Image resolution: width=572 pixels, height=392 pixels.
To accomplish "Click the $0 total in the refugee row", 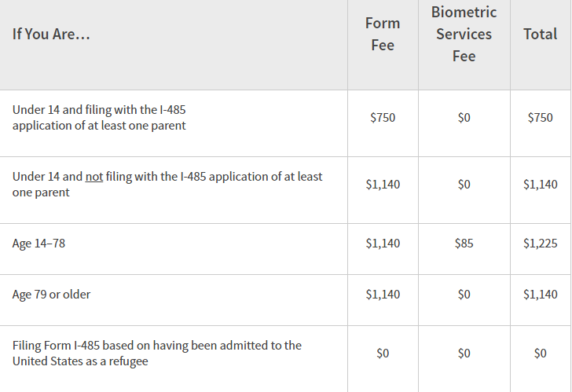I will click(x=540, y=354).
